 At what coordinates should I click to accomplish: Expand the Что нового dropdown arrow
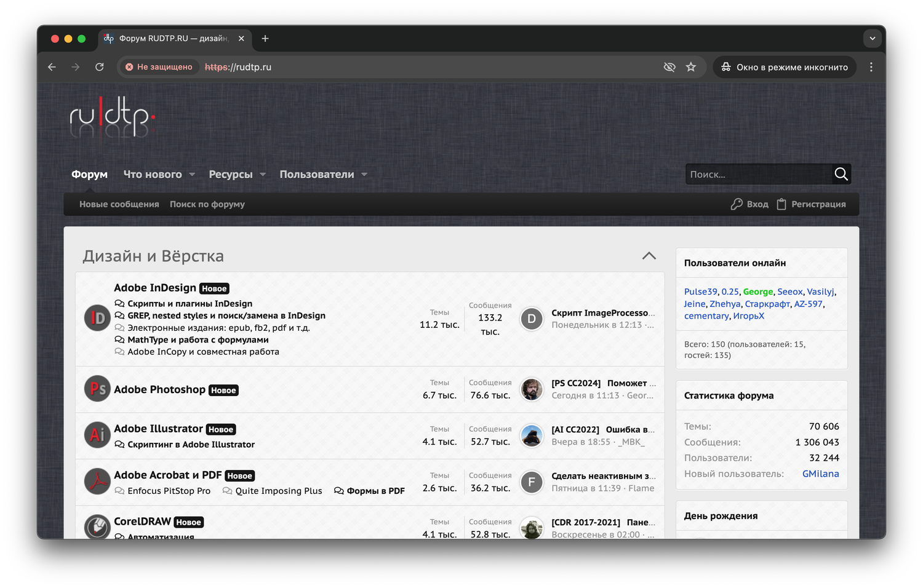pyautogui.click(x=192, y=175)
